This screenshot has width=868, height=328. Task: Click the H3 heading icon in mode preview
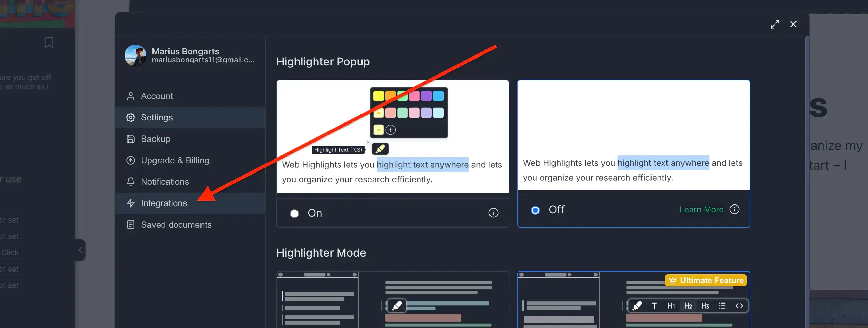(705, 306)
